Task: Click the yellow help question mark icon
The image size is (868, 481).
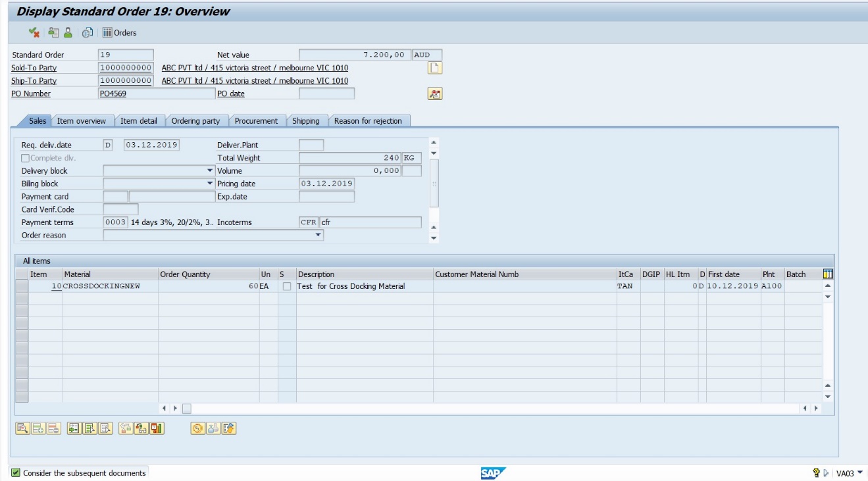Action: 817,473
